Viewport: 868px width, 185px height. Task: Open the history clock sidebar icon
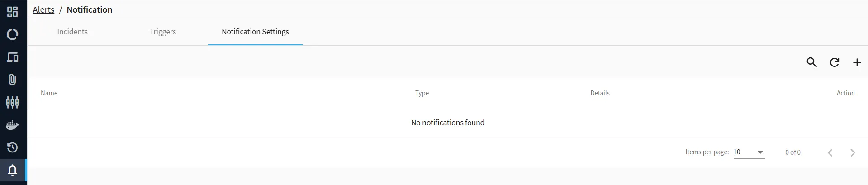(13, 147)
